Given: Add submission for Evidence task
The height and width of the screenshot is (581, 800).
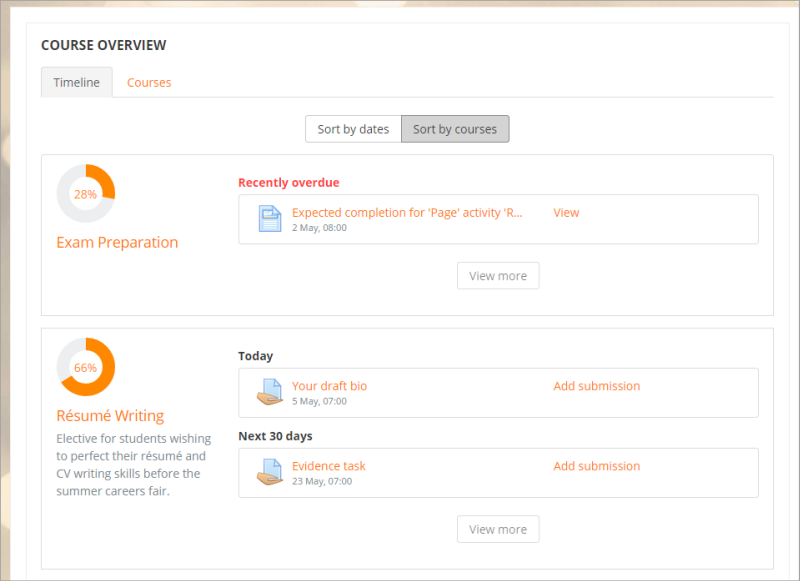Looking at the screenshot, I should (x=596, y=466).
